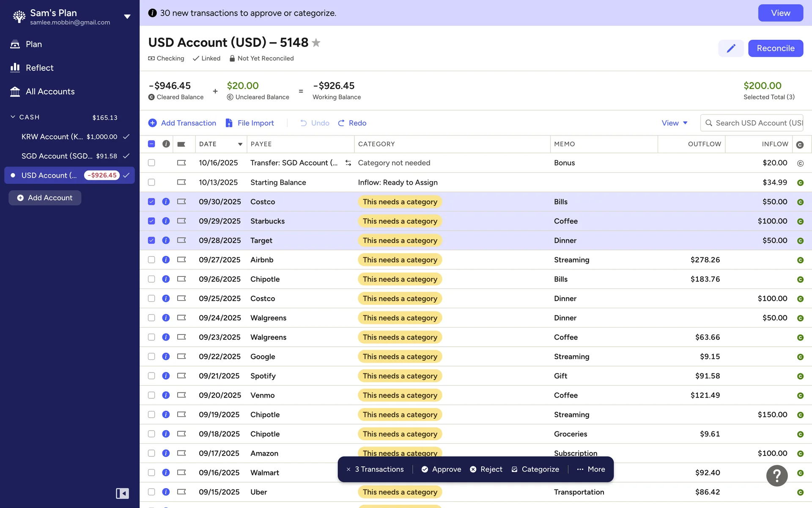Star the USD Account as favorite
The image size is (812, 508).
click(x=316, y=43)
